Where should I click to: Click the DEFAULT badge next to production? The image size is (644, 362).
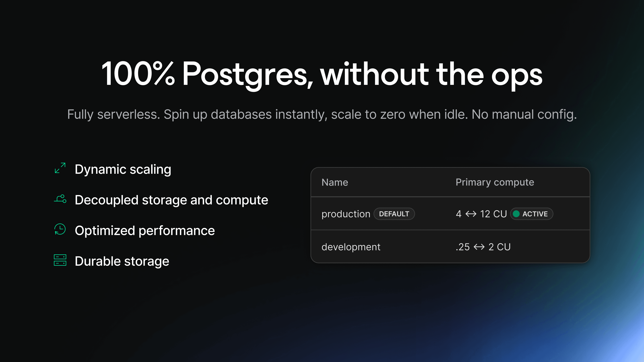pyautogui.click(x=394, y=214)
